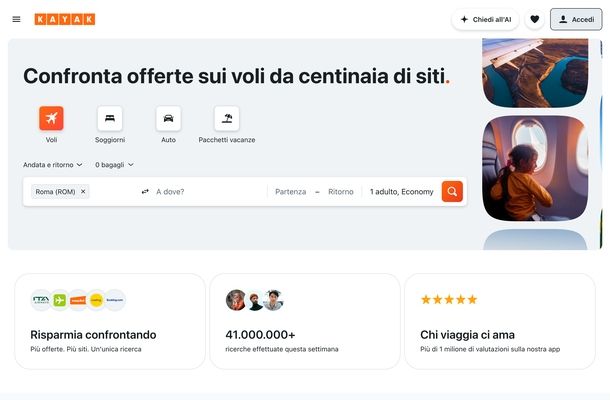Click the Accedi sign-in button
The image size is (610, 400).
point(576,19)
